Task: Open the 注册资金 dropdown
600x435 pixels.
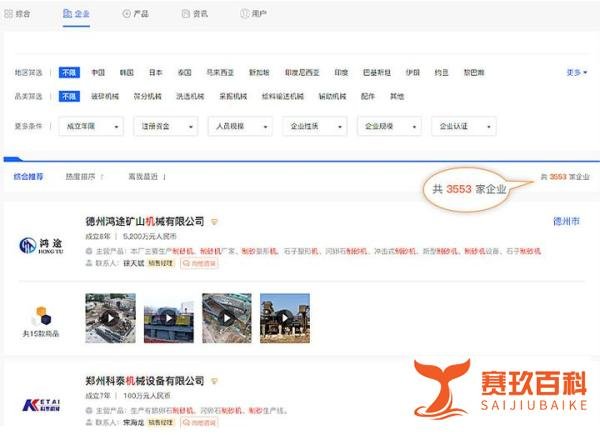Action: [x=166, y=126]
